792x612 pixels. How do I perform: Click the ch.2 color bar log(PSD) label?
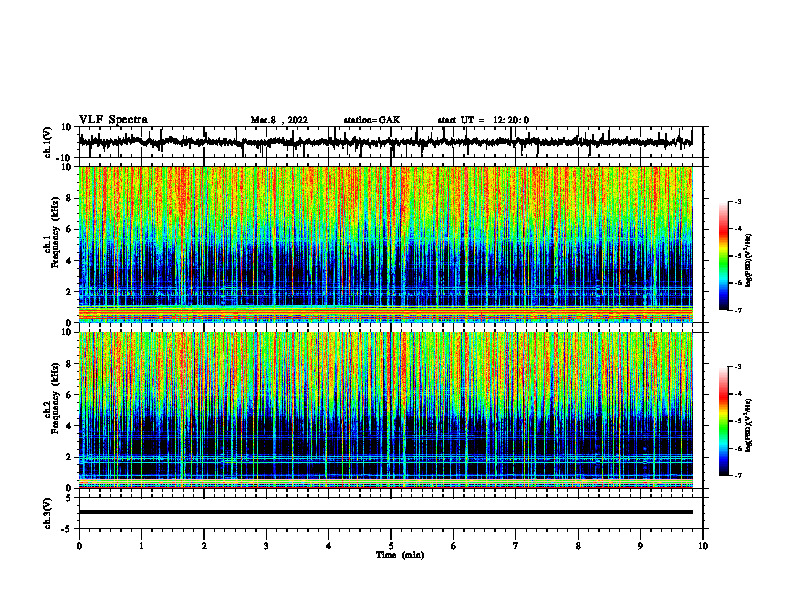coord(749,426)
